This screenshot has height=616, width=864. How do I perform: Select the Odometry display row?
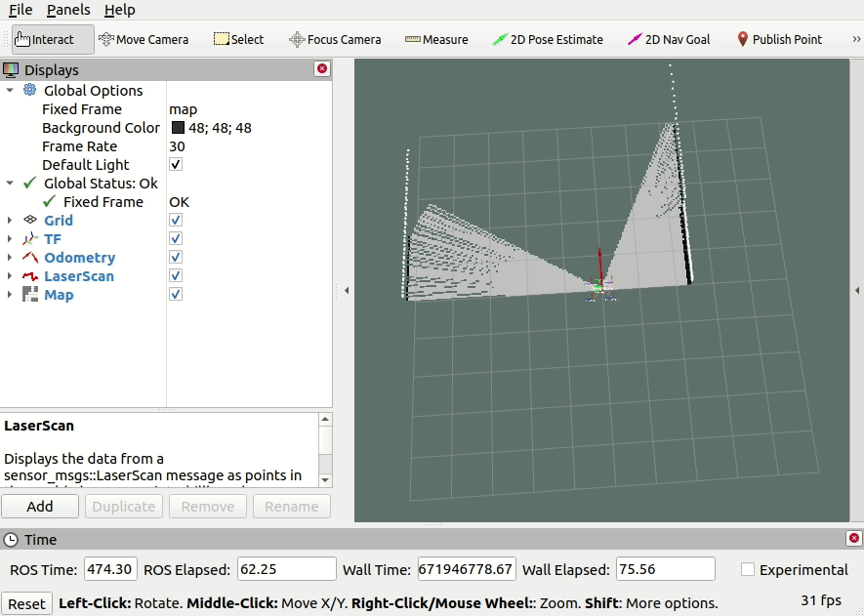pos(166,258)
